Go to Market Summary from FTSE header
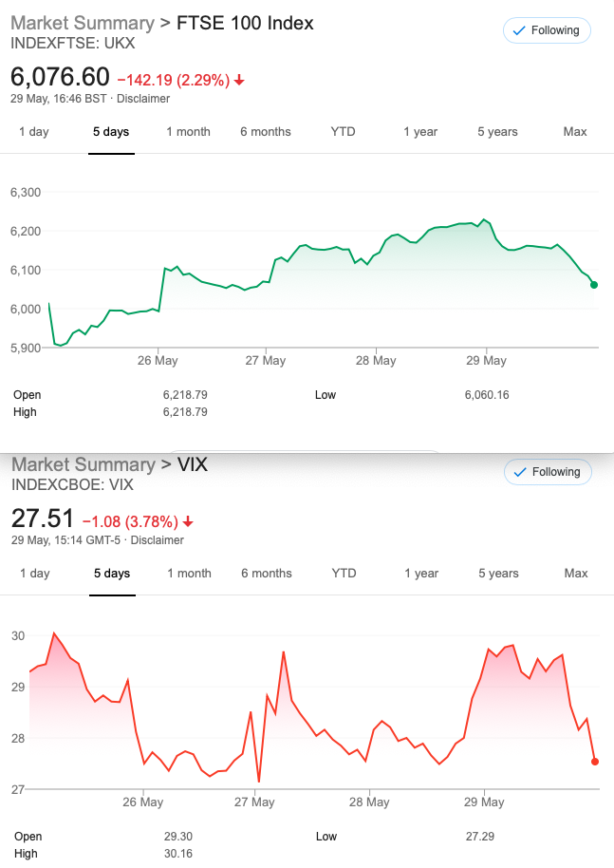The width and height of the screenshot is (614, 868). coord(83,23)
